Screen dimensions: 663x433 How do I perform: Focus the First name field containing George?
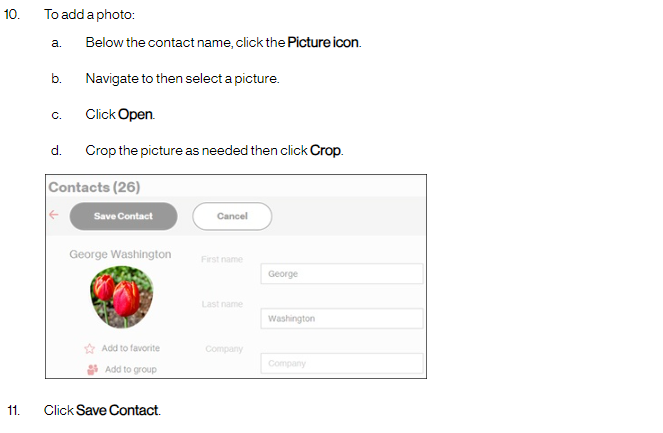coord(342,274)
